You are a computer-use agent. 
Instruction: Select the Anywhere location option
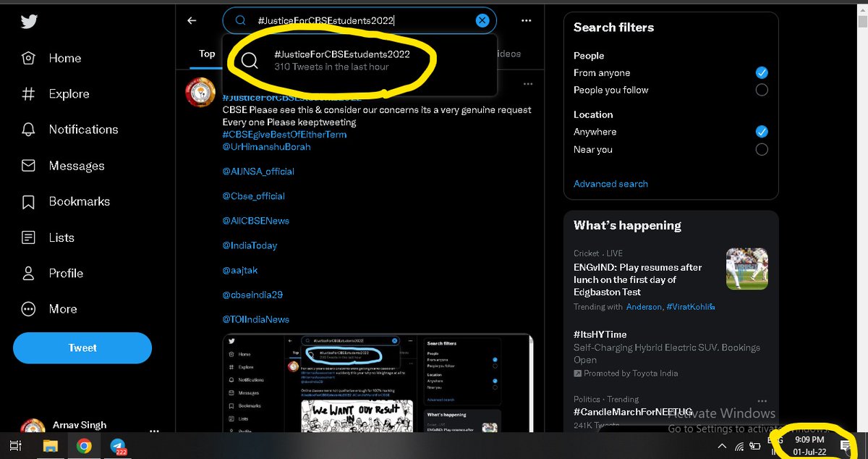click(761, 132)
